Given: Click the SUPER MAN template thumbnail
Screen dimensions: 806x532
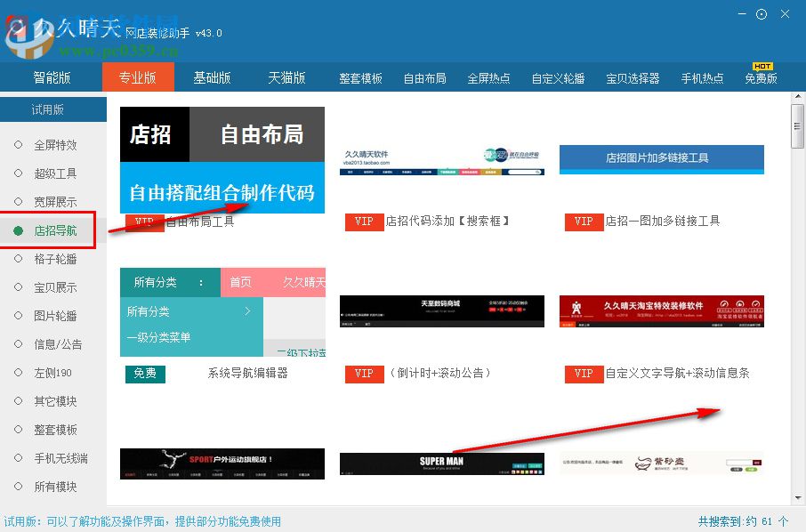Looking at the screenshot, I should [441, 463].
